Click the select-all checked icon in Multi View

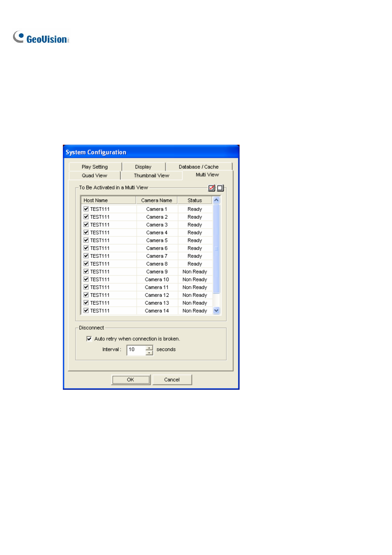click(x=212, y=188)
